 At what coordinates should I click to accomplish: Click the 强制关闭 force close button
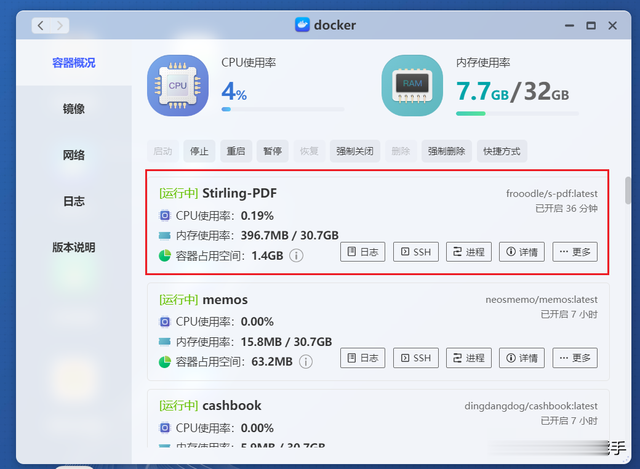coord(355,151)
